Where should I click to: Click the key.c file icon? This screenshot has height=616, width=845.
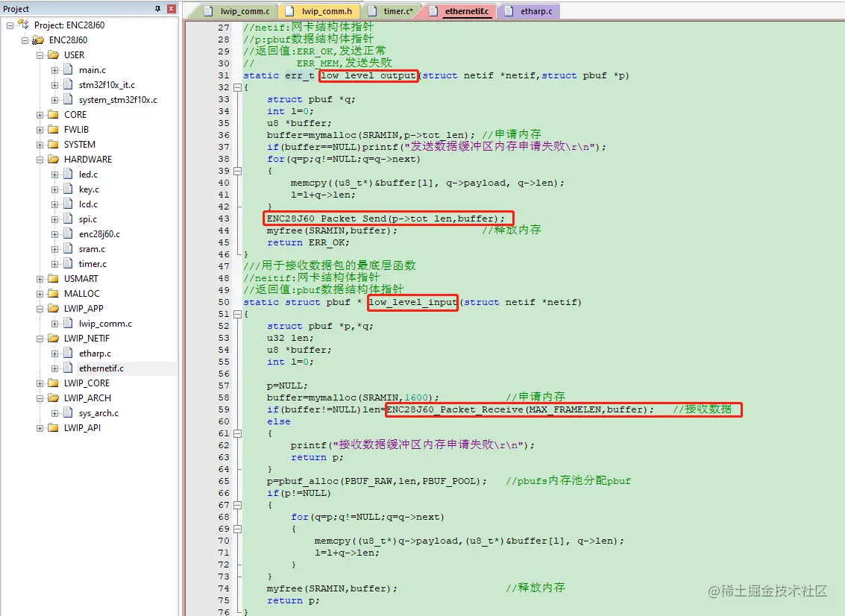(68, 189)
